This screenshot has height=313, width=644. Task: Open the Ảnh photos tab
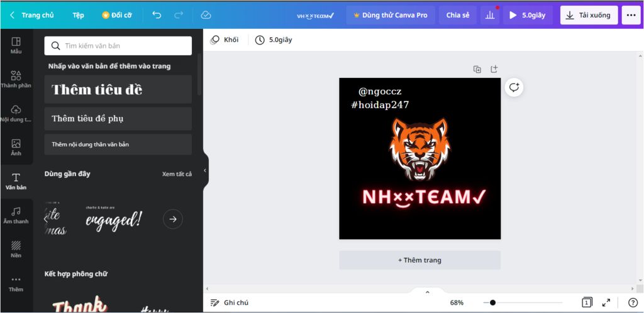[16, 148]
